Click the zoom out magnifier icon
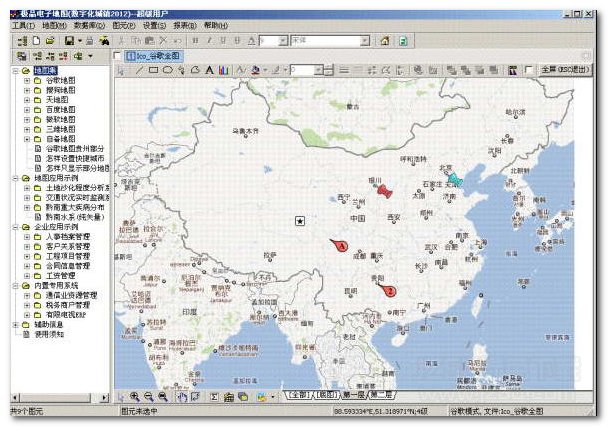Screen dimensions: 608x427 [149, 396]
